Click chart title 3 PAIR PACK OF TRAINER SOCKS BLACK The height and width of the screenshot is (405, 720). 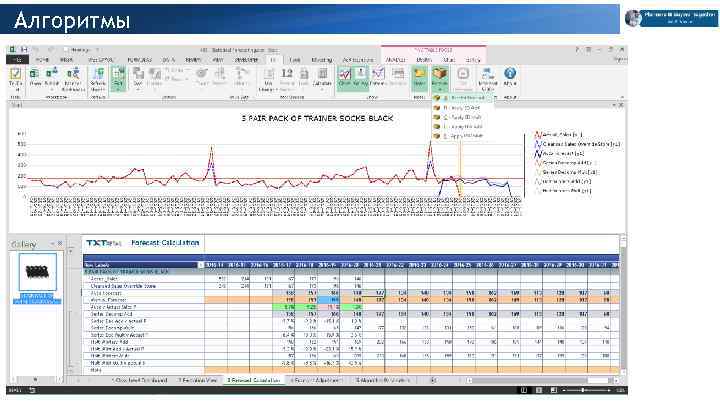click(x=317, y=118)
